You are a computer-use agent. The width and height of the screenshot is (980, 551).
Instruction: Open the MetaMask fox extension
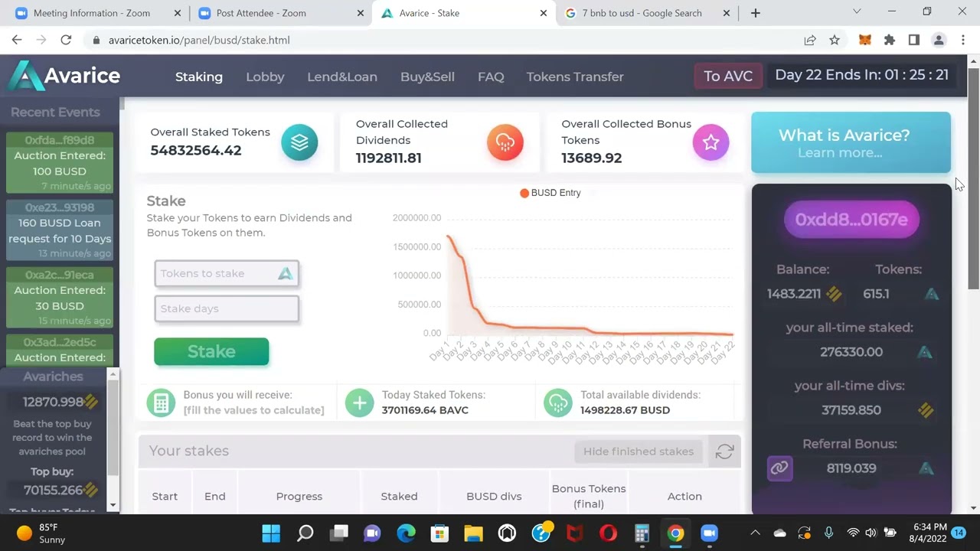[864, 40]
